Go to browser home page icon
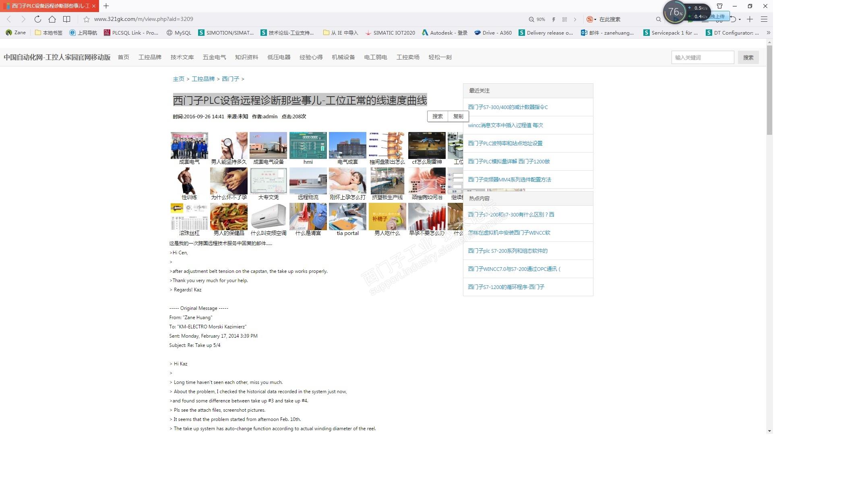 (x=52, y=19)
